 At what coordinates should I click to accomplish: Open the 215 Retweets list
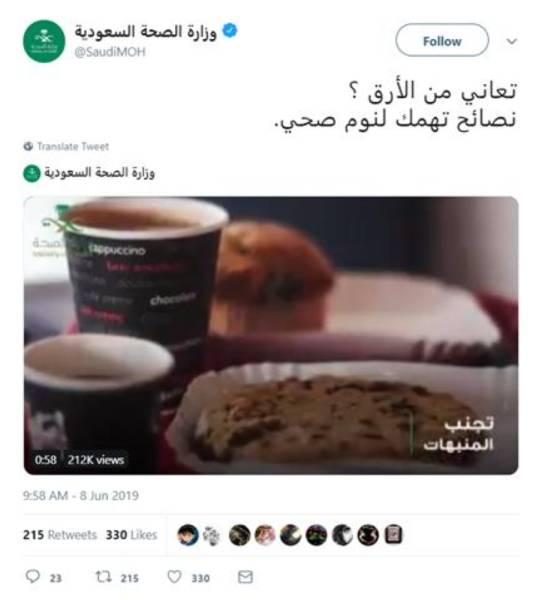point(60,535)
